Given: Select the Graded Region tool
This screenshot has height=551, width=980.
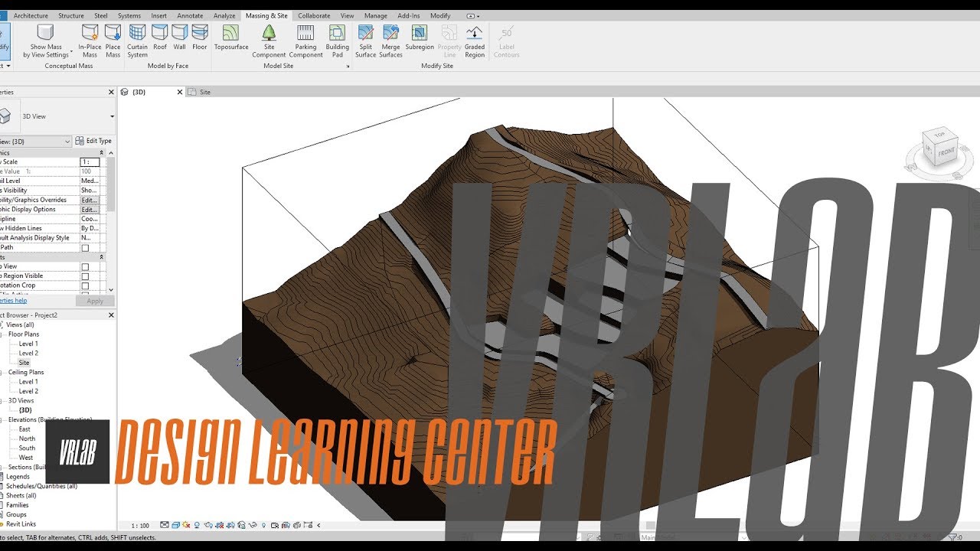Looking at the screenshot, I should click(475, 41).
